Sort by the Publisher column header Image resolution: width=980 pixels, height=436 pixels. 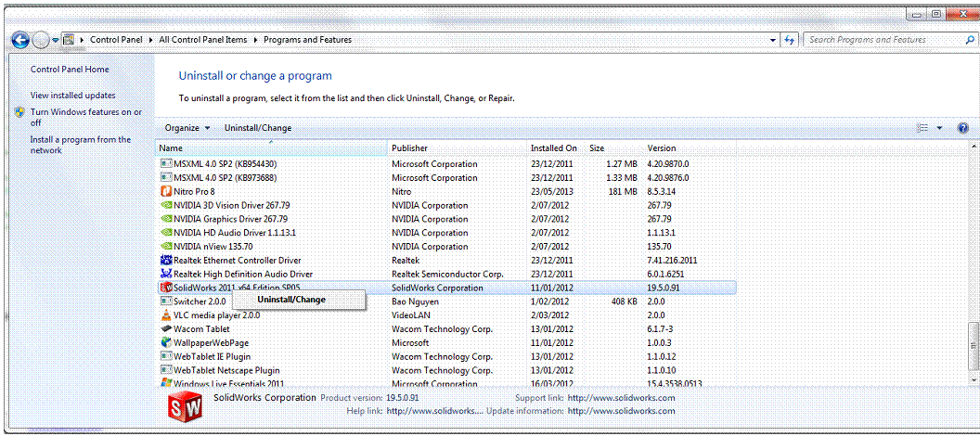pyautogui.click(x=458, y=148)
